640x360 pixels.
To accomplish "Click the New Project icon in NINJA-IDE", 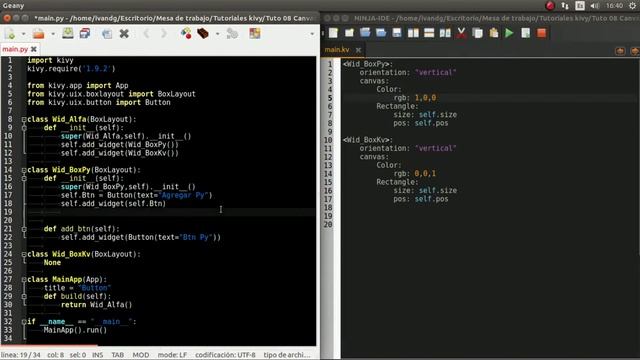I will pyautogui.click(x=349, y=33).
